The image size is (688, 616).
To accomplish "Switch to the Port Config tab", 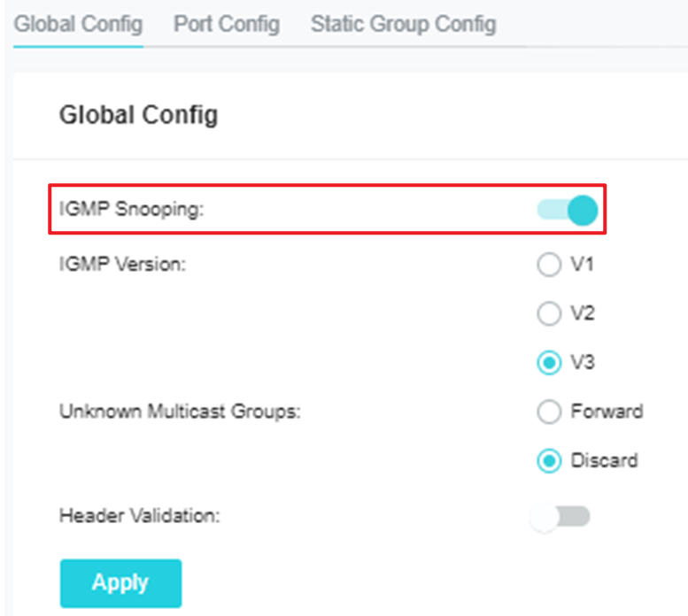I will [x=227, y=24].
